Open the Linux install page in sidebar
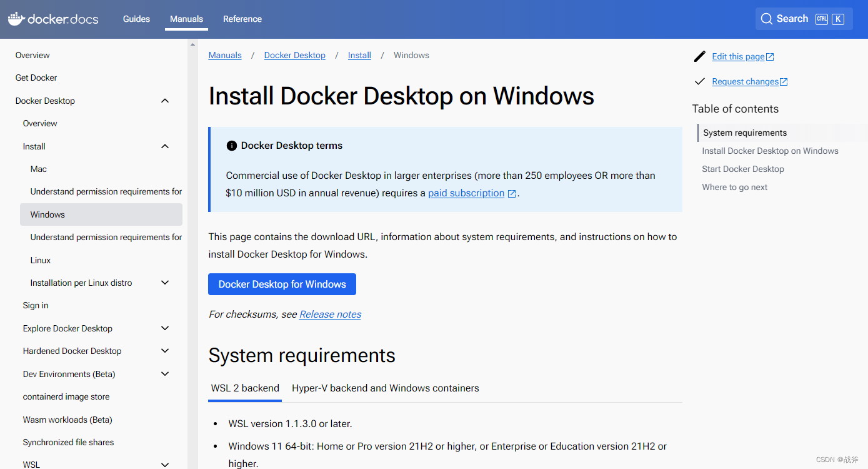 point(41,260)
